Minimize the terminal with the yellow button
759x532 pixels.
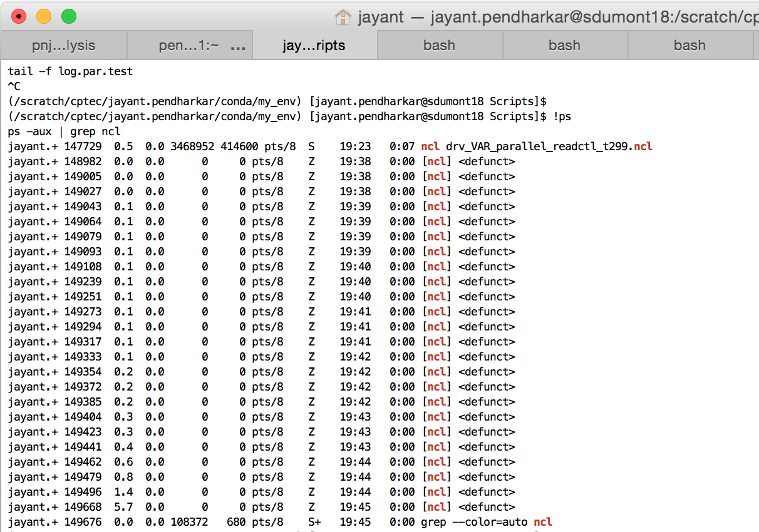click(44, 17)
